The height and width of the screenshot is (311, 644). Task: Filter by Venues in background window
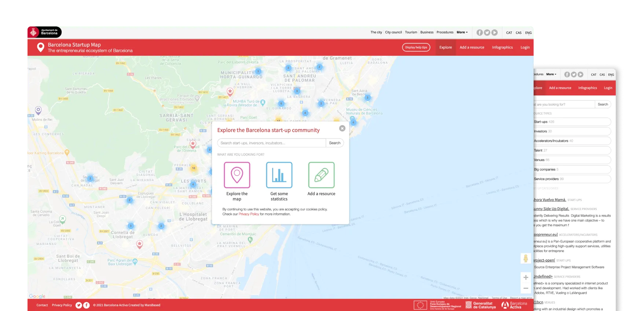tap(572, 160)
